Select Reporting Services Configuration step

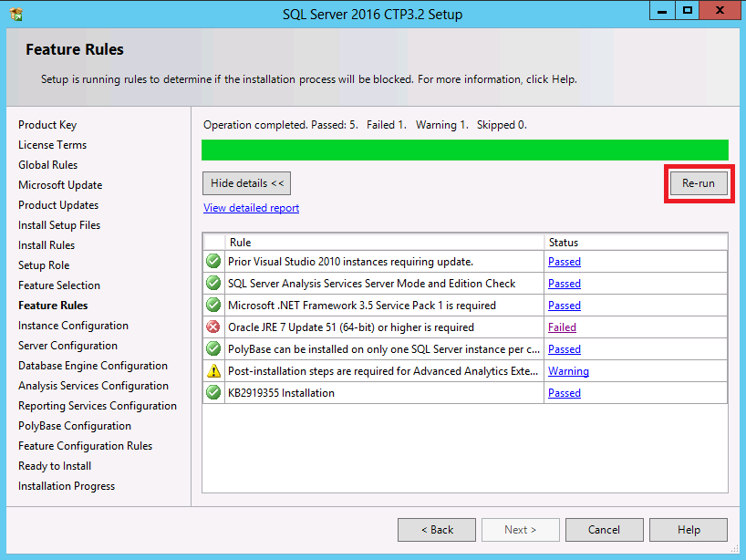click(x=98, y=405)
